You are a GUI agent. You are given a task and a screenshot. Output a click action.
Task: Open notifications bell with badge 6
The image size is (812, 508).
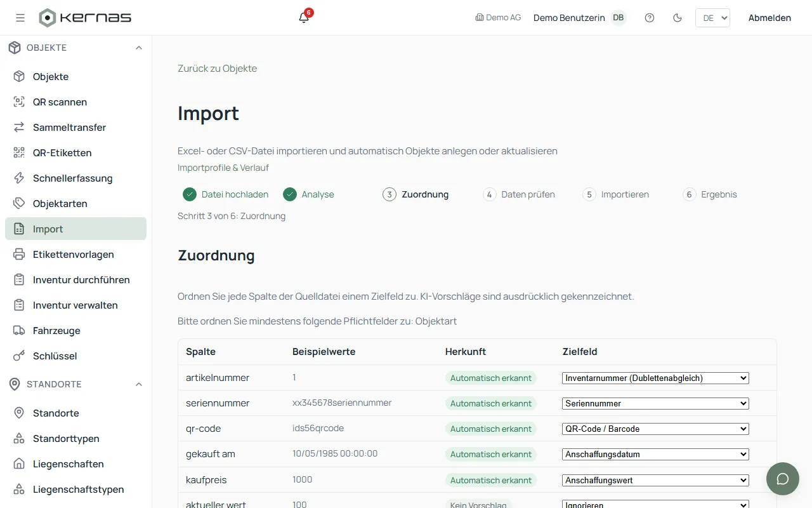(304, 17)
